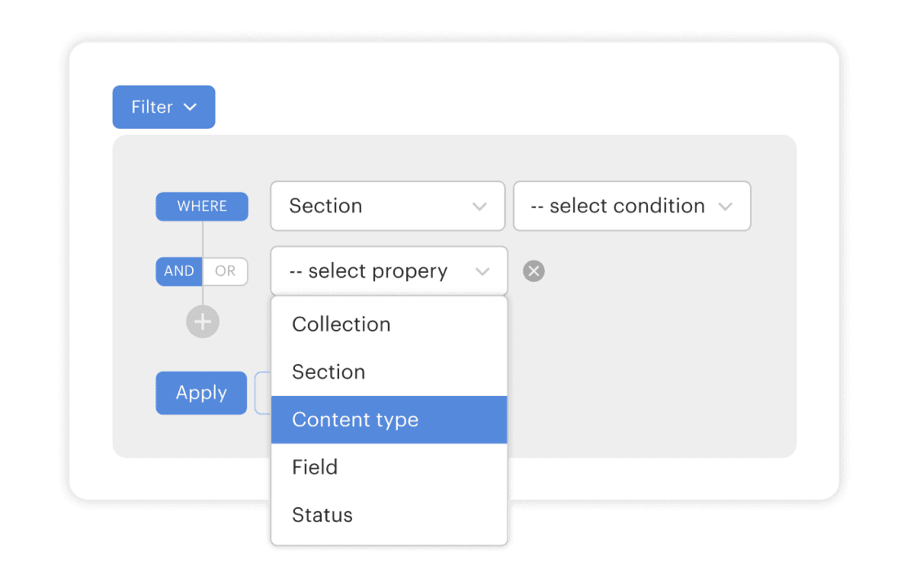Click the chevron arrow of select condition

[725, 207]
